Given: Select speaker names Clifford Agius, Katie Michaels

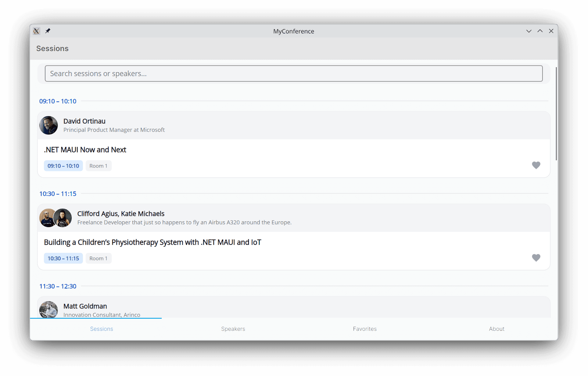Looking at the screenshot, I should click(x=121, y=214).
